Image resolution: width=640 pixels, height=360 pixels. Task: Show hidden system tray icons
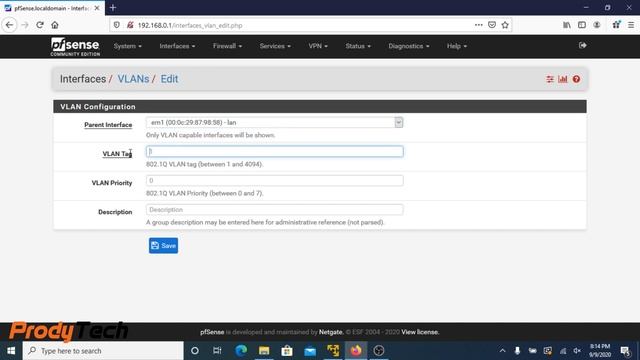point(502,351)
